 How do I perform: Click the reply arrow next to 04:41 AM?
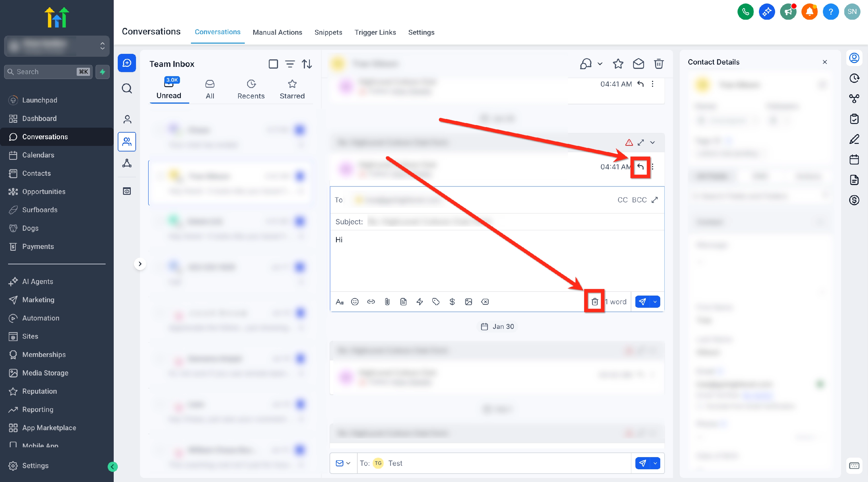pos(640,166)
